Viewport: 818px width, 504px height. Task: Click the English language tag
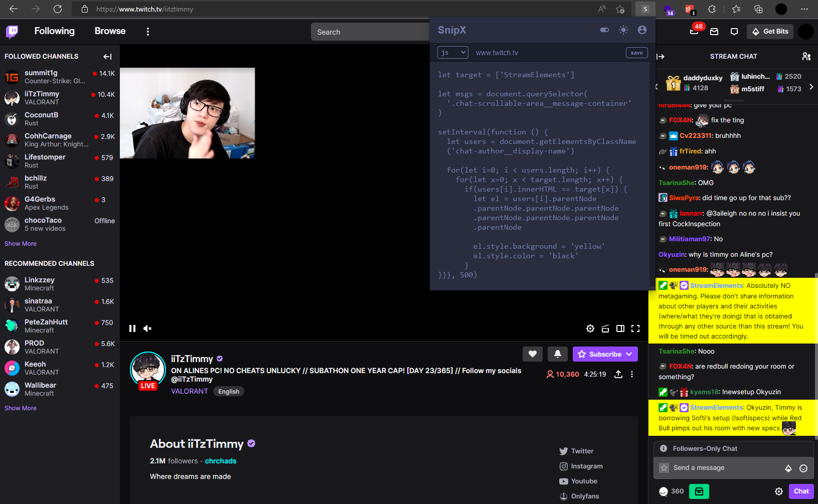[229, 392]
